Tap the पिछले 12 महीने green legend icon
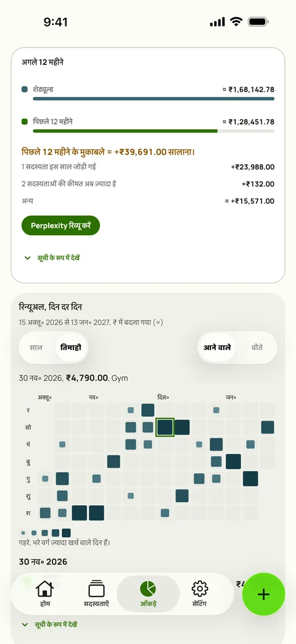This screenshot has height=644, width=296. pos(25,122)
